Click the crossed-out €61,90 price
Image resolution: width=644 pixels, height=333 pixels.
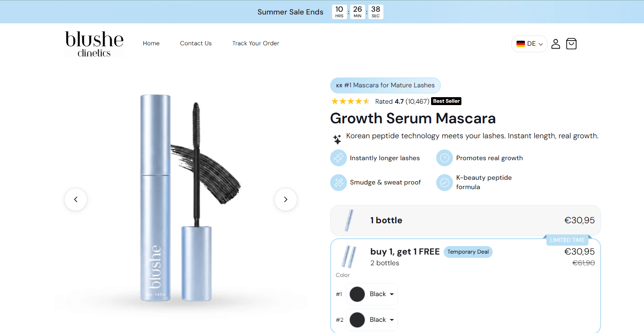(584, 263)
